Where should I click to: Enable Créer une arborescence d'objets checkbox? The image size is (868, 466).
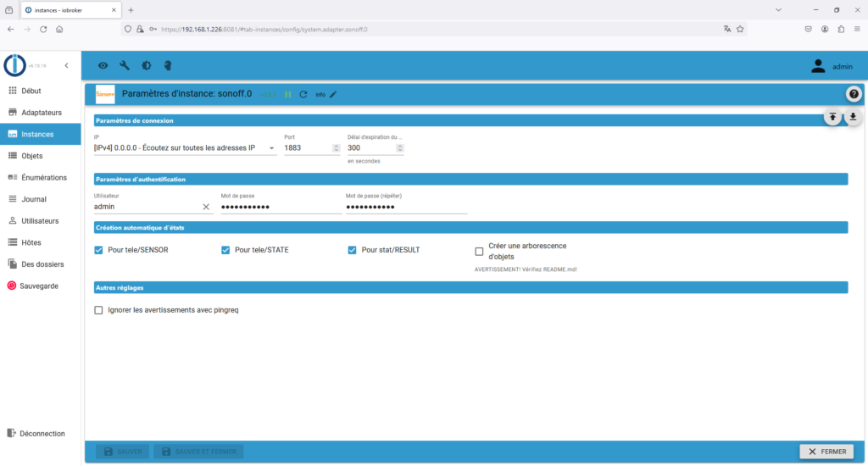tap(480, 251)
